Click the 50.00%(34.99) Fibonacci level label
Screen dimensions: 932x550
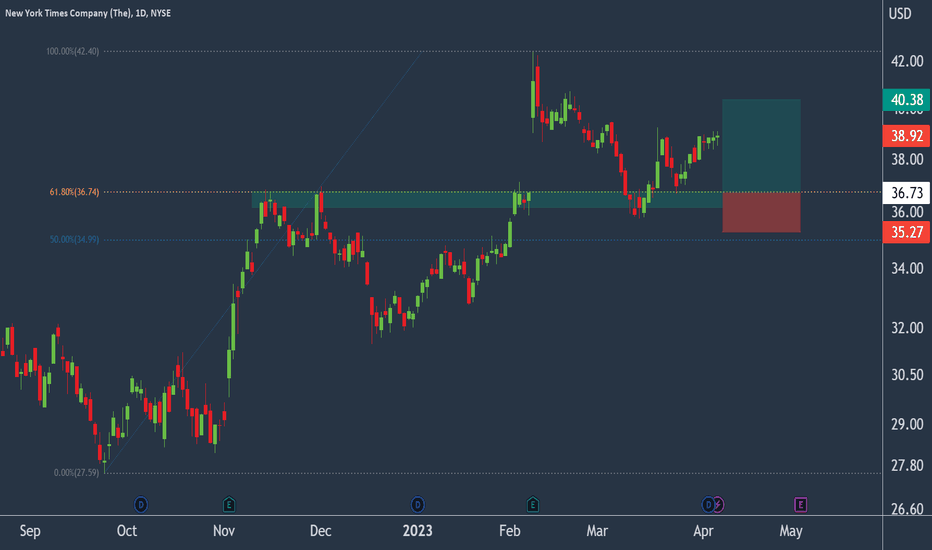tap(74, 240)
